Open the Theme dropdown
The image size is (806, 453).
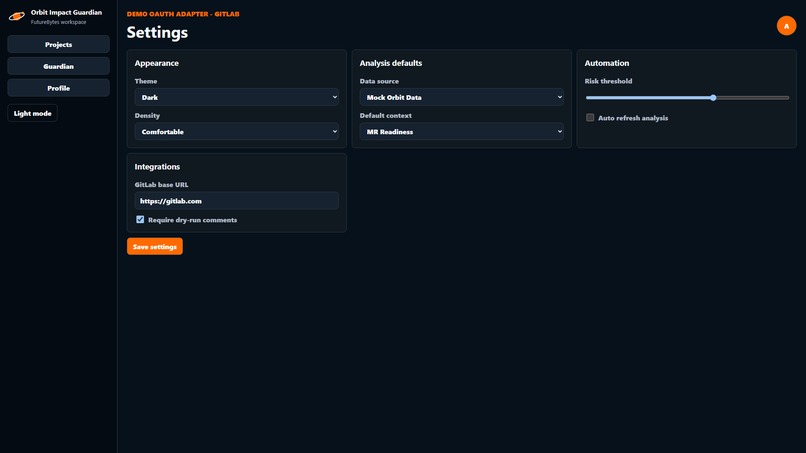[236, 97]
